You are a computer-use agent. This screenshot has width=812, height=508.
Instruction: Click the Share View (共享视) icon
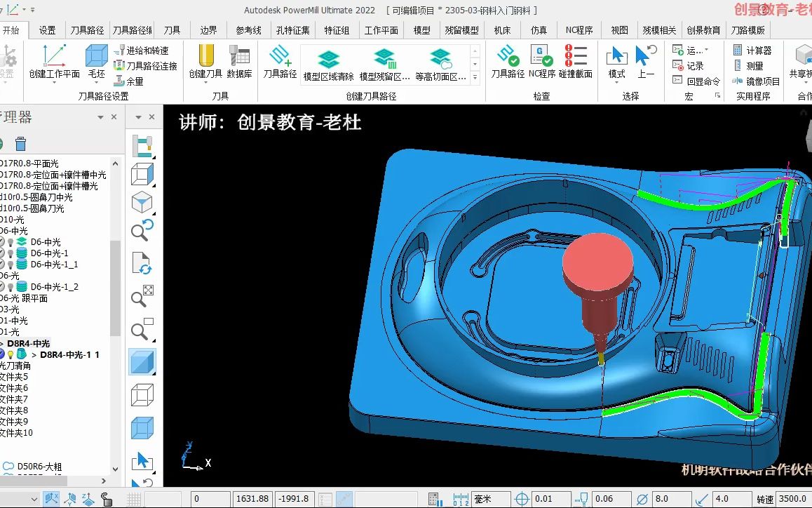[803, 56]
